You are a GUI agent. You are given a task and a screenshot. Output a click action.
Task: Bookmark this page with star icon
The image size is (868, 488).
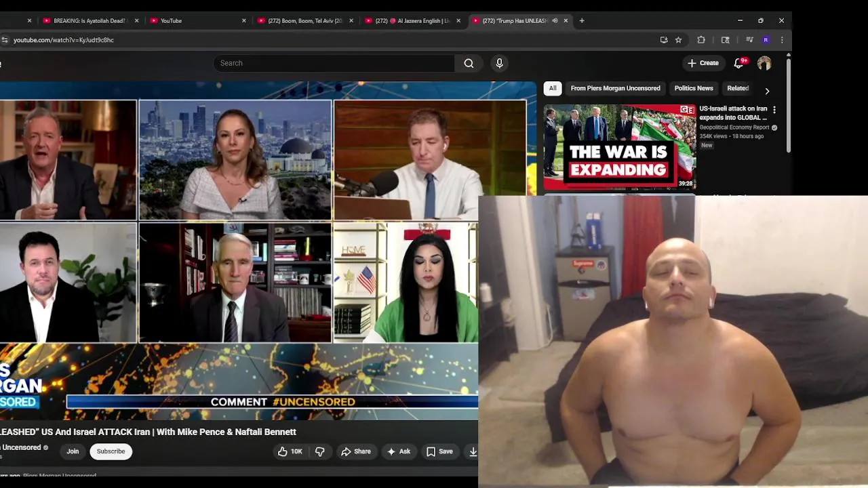click(x=678, y=40)
